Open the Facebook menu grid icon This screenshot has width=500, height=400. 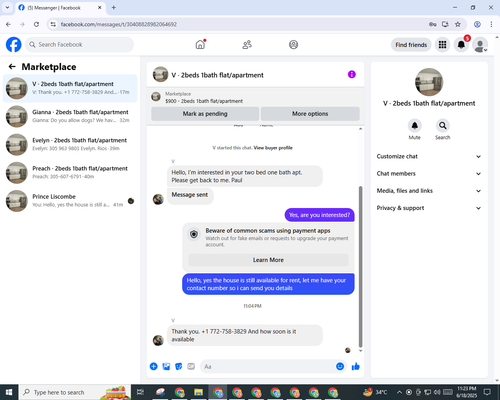pos(442,45)
